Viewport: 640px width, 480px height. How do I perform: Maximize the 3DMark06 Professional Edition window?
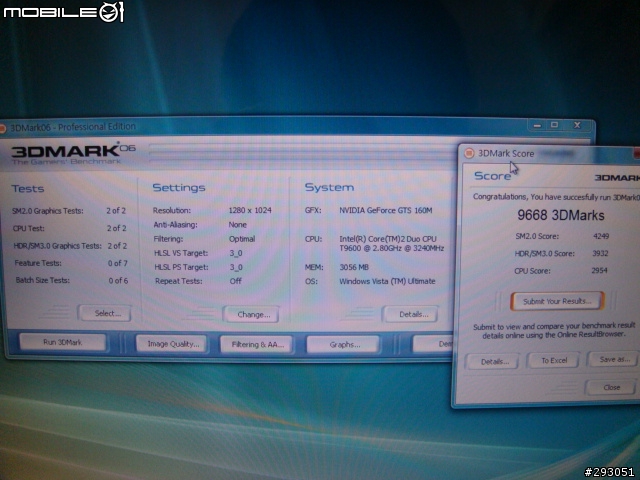(x=554, y=125)
